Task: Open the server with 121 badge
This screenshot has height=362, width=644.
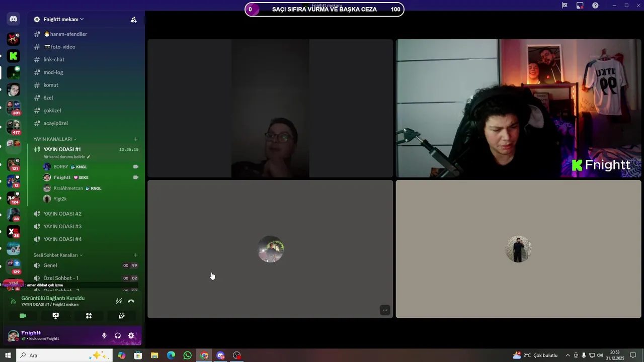Action: 14,164
